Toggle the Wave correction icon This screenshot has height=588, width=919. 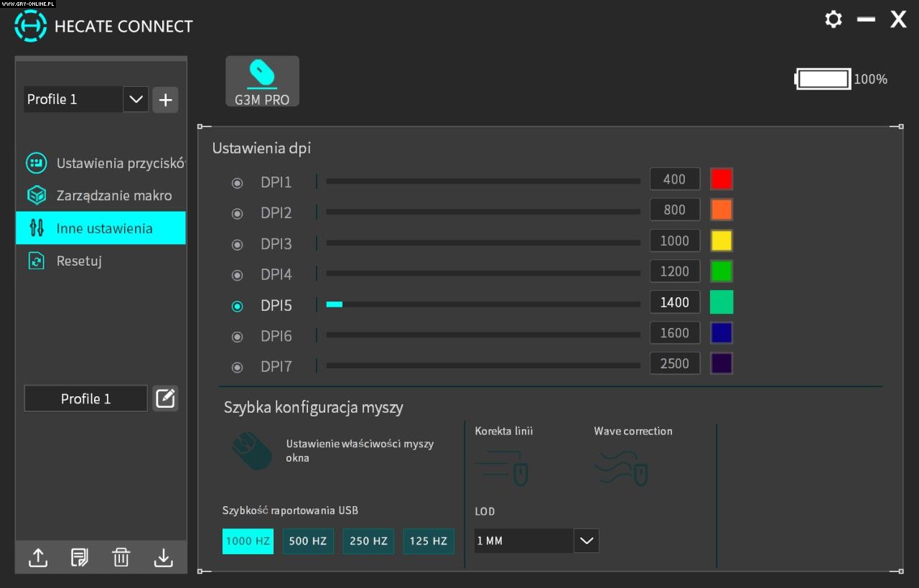click(x=621, y=468)
